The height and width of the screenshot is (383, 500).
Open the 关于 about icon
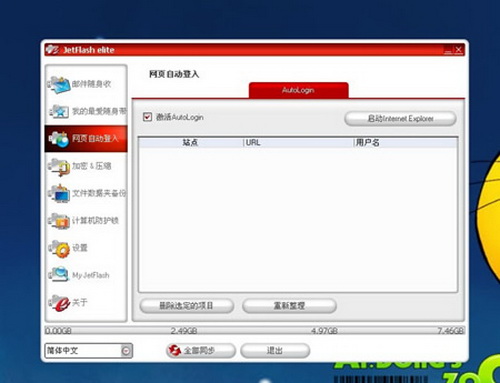click(59, 303)
